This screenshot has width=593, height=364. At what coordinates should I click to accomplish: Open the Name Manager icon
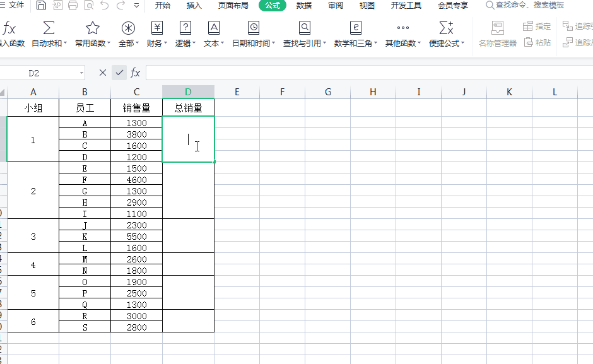click(x=497, y=28)
